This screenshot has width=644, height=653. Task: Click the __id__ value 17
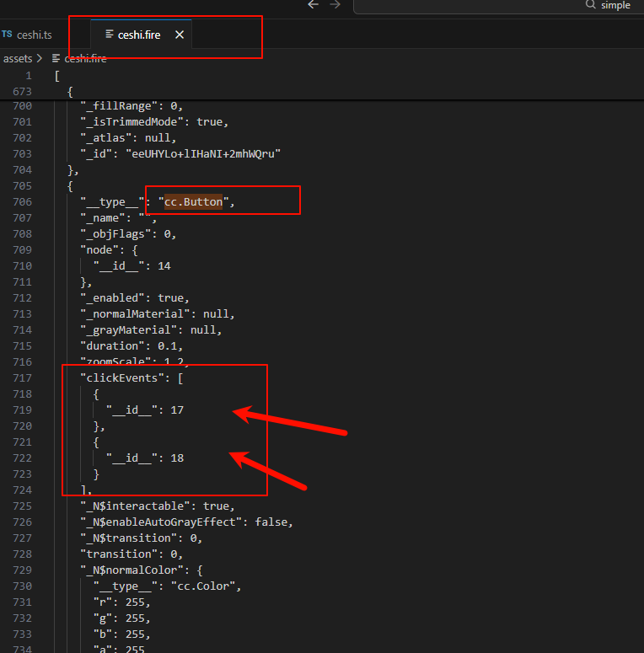176,410
